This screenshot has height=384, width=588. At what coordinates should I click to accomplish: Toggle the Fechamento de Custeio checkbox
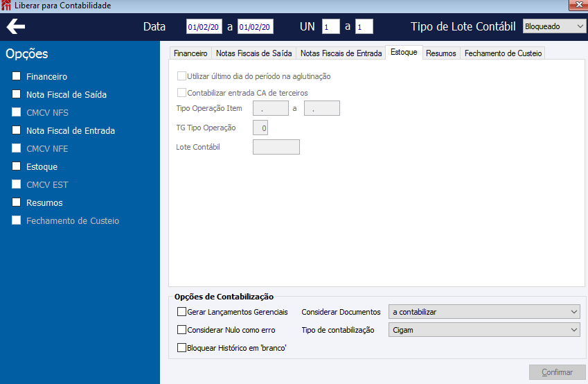point(16,220)
